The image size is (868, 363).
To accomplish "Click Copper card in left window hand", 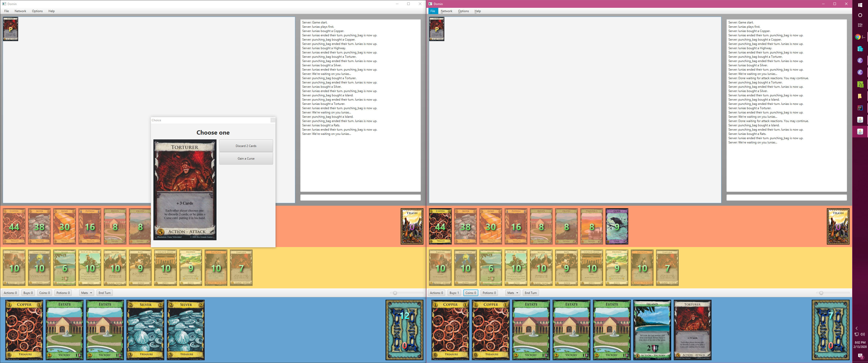I will click(24, 330).
